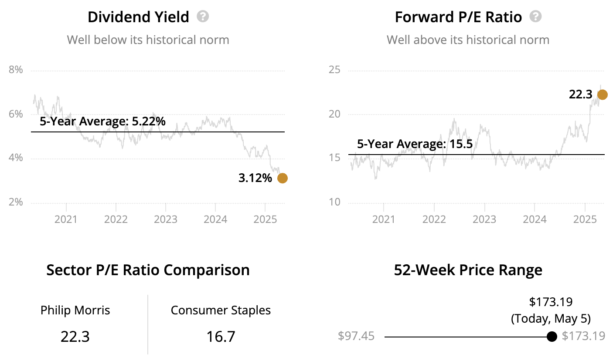This screenshot has height=364, width=613.
Task: Click the $97.45 52-week low label
Action: (356, 337)
